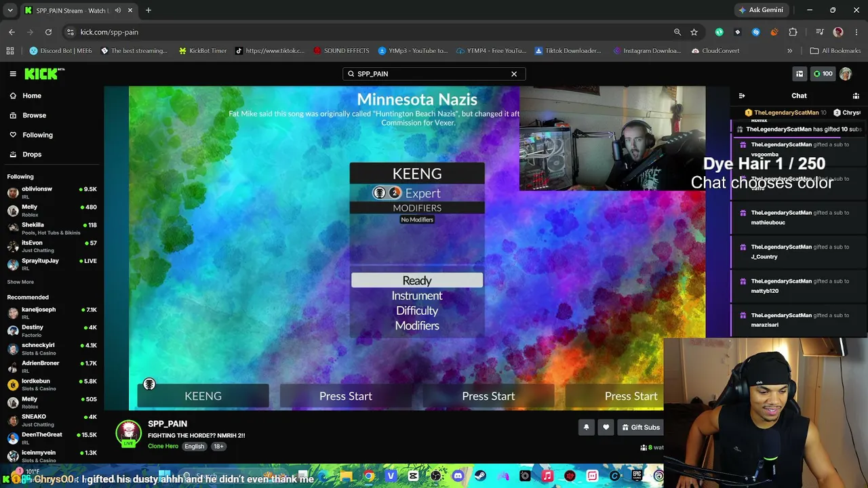Open the Kick shop box icon
The width and height of the screenshot is (868, 488).
(800, 74)
